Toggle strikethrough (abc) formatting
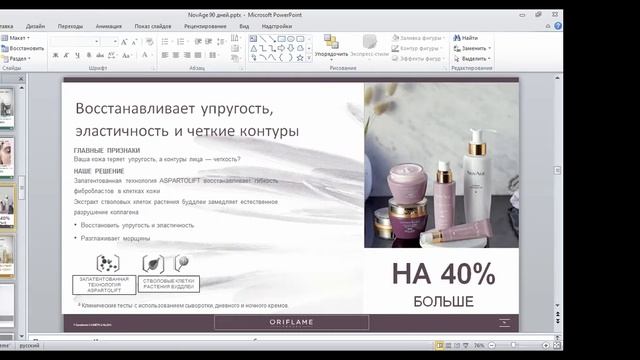This screenshot has width=640, height=360. 100,55
